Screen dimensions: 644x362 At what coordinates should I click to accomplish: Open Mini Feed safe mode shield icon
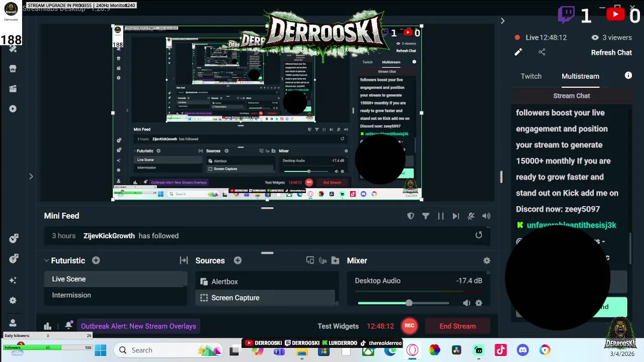tap(411, 216)
